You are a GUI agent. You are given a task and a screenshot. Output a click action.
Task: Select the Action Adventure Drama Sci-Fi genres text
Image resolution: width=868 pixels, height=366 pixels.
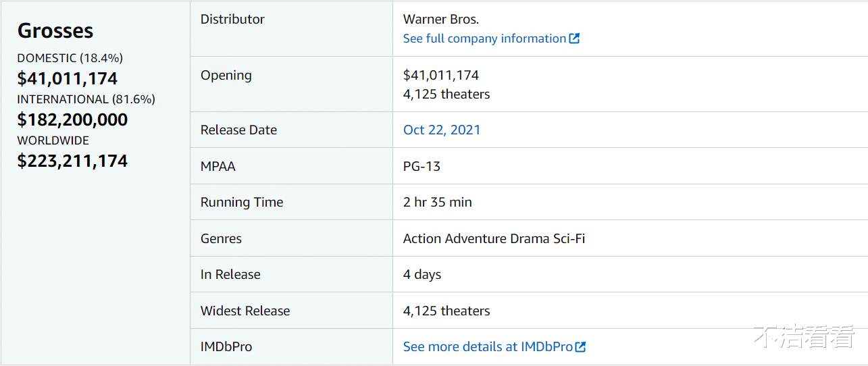[x=494, y=238]
